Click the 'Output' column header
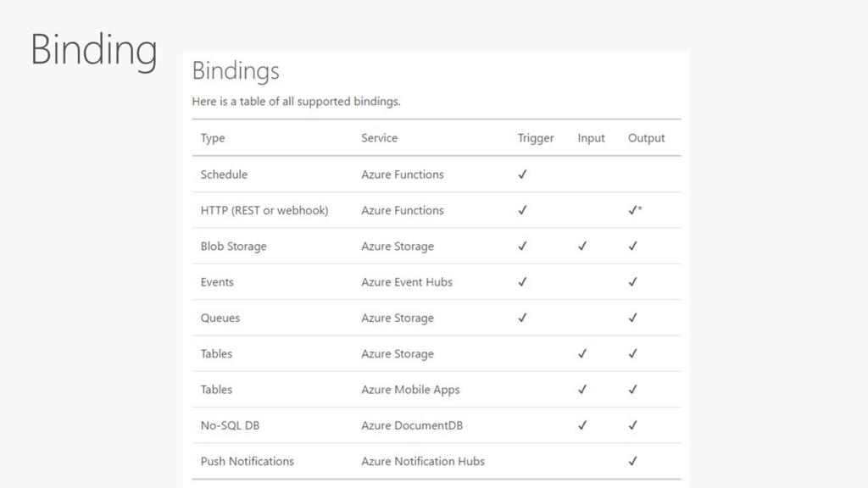 click(x=646, y=138)
